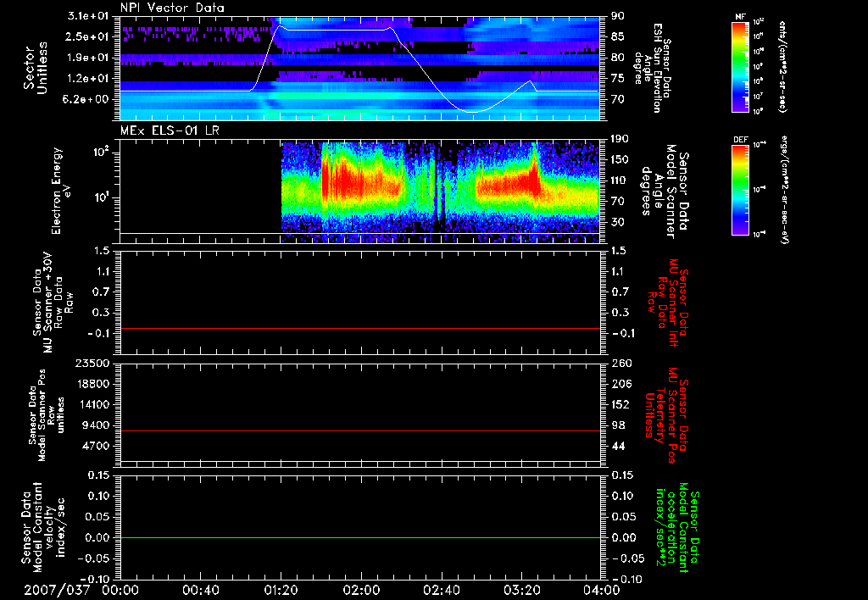Viewport: 868px width, 600px height.
Task: Click the green zero line in the velocity plot
Action: (x=360, y=537)
